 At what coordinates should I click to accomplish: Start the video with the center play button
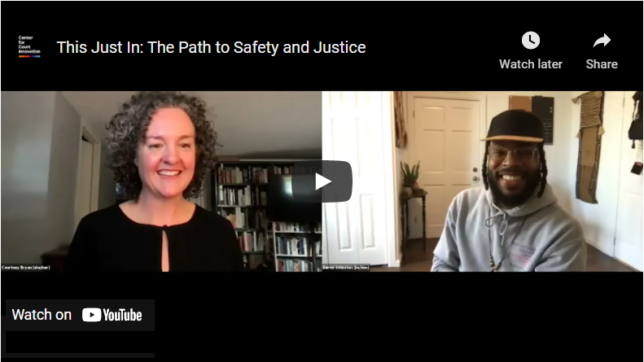[322, 181]
